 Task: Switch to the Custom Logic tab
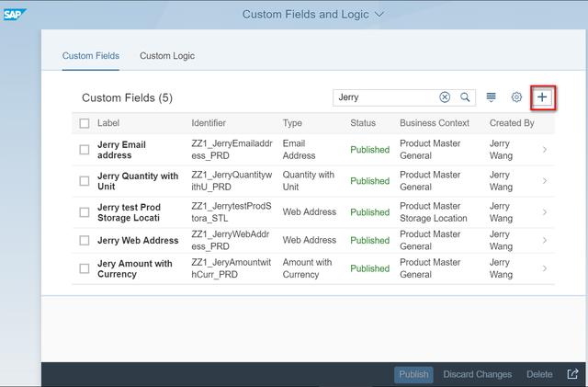pos(167,56)
